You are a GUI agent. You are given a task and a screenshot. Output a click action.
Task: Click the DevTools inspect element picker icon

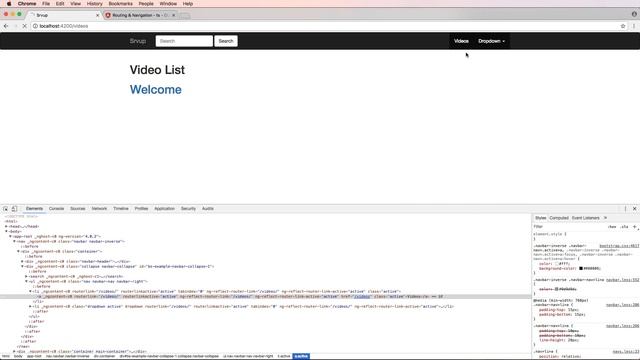(x=6, y=209)
